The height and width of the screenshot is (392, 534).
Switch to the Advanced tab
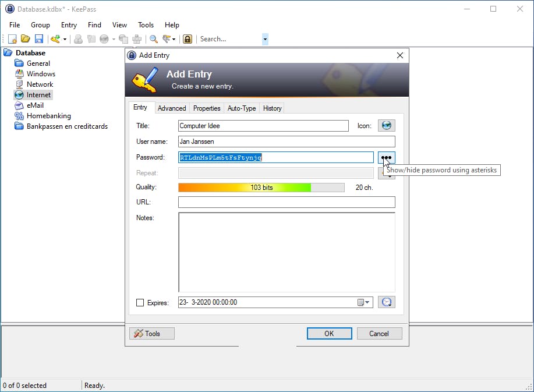172,108
